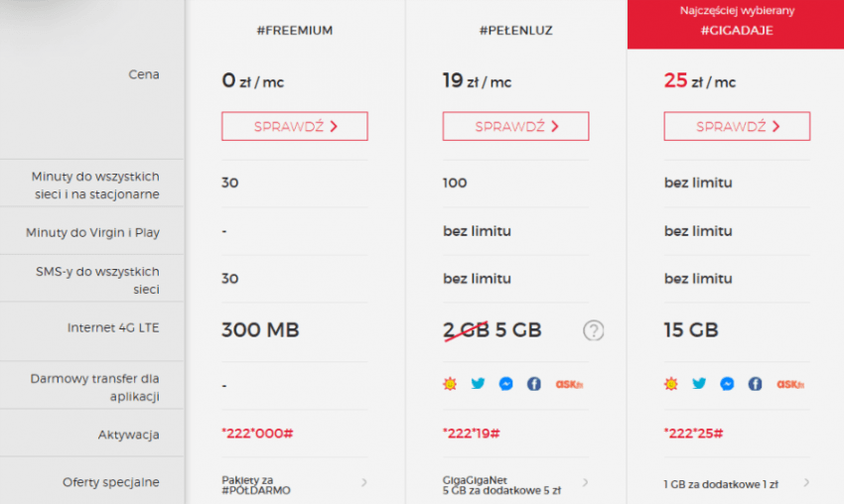Expand the GigaGigaNet offer chevron

[585, 482]
